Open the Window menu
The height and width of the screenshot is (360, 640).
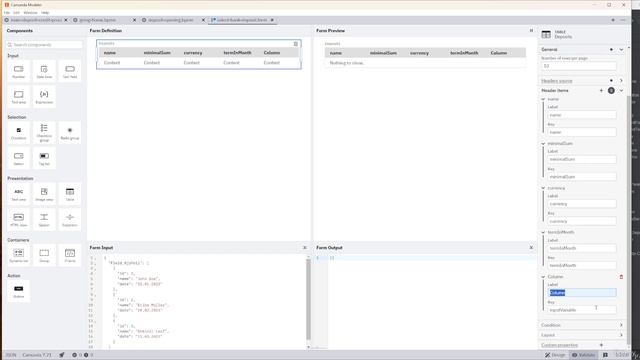coord(30,13)
